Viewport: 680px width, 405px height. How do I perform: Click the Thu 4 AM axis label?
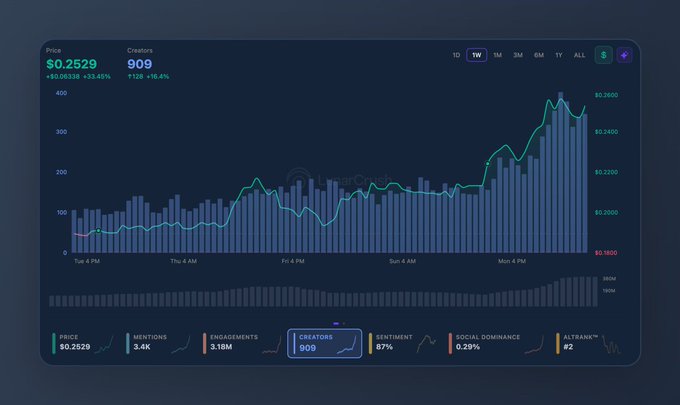[183, 261]
